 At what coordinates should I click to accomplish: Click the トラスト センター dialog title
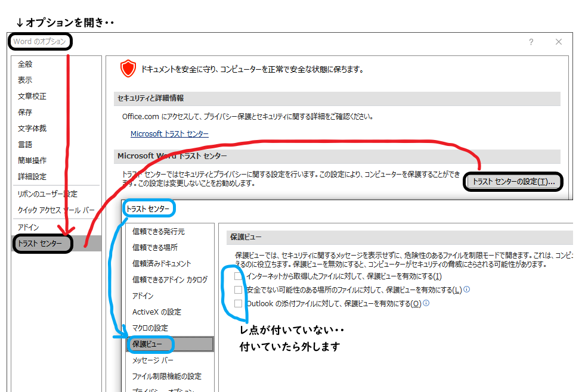(148, 209)
